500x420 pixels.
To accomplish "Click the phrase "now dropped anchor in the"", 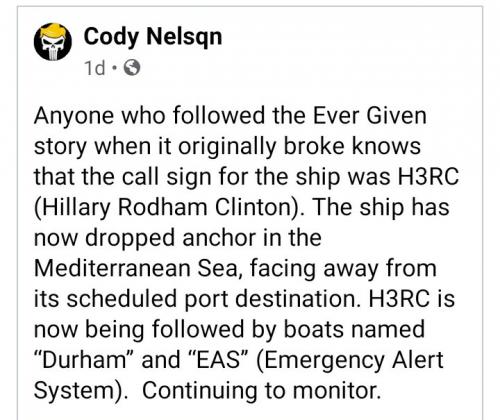I will 178,238.
